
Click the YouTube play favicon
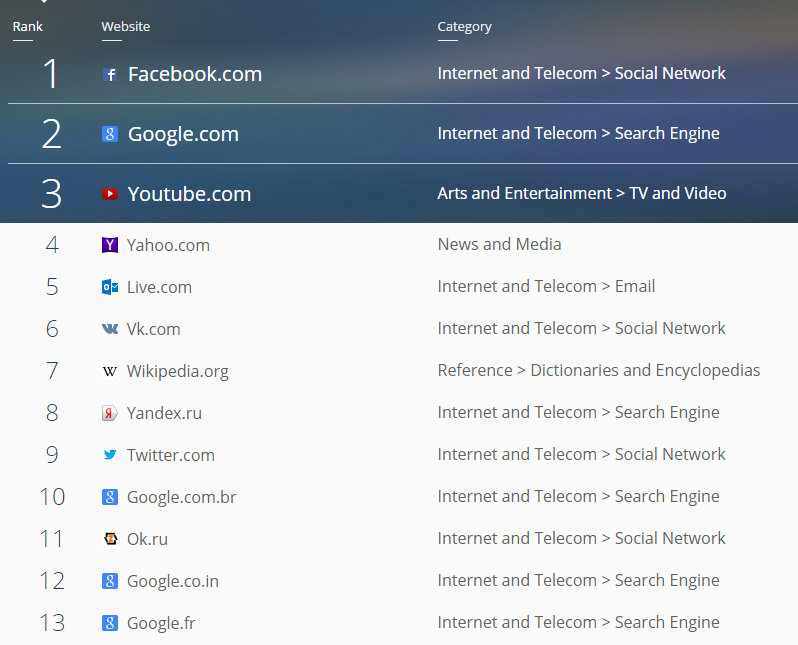point(110,194)
